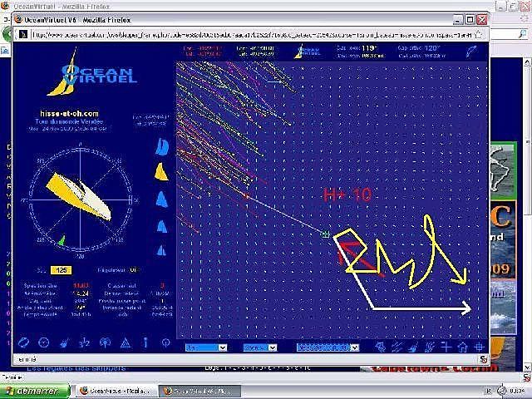Click the wavy lines icon left of plus
The image size is (532, 399).
pos(430,347)
